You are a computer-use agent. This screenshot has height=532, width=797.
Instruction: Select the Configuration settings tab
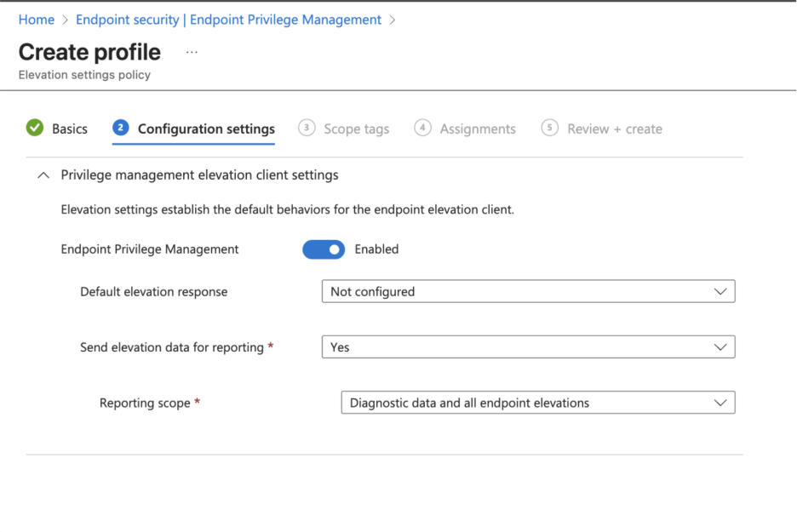point(206,129)
